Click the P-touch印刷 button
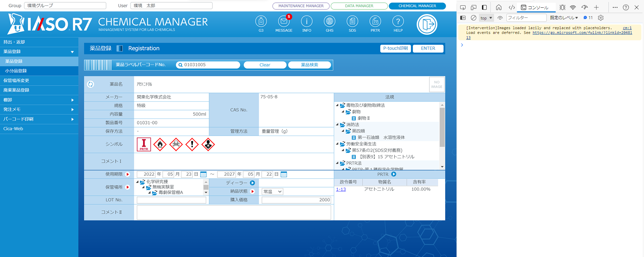This screenshot has width=644, height=257. (x=395, y=48)
